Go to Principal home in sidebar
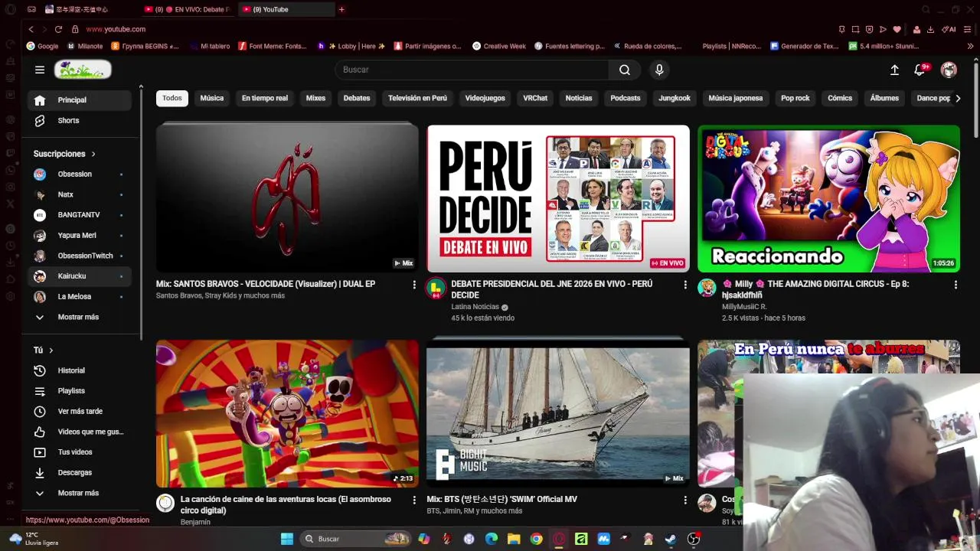Image resolution: width=980 pixels, height=551 pixels. 80,100
